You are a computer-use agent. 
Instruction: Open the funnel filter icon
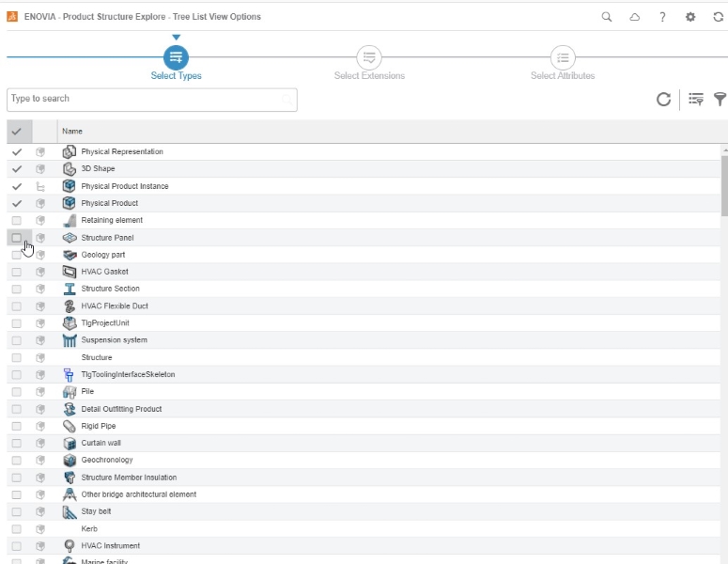click(720, 99)
